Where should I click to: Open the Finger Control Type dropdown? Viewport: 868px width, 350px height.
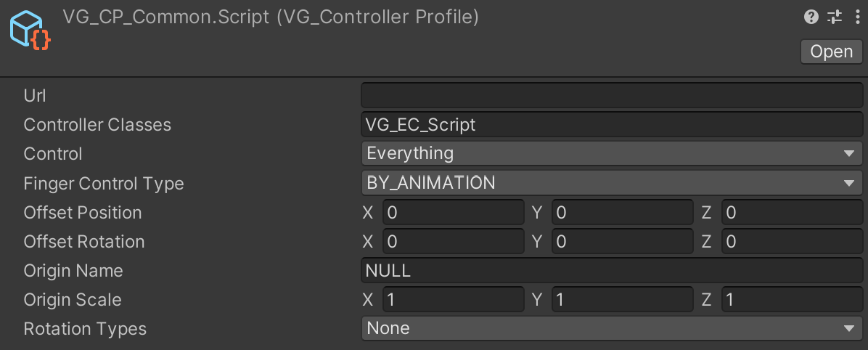(x=612, y=182)
